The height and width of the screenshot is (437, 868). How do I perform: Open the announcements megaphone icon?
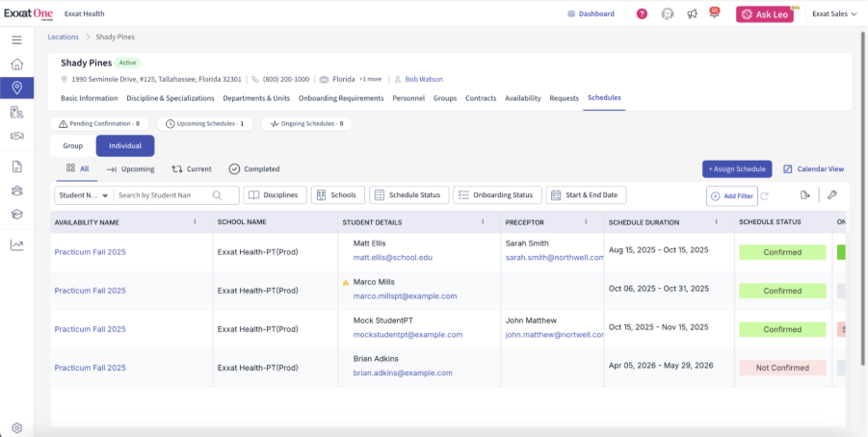[x=692, y=13]
